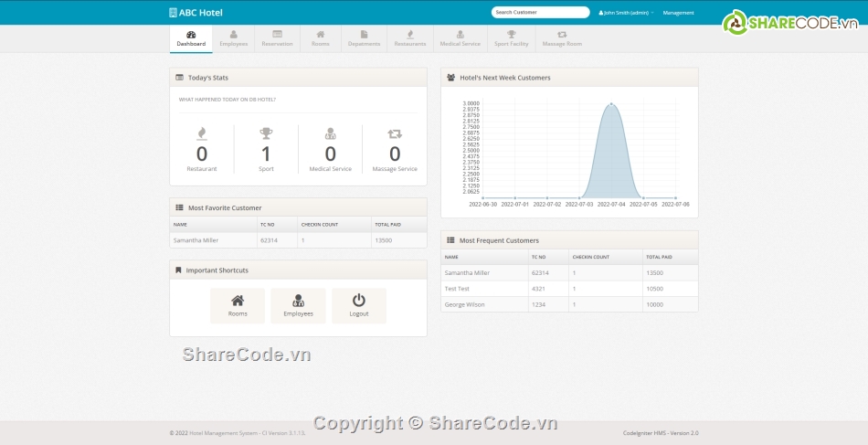Click the CodeIgniter HMS - Version 2.0 footer text
This screenshot has width=868, height=445.
pos(661,433)
